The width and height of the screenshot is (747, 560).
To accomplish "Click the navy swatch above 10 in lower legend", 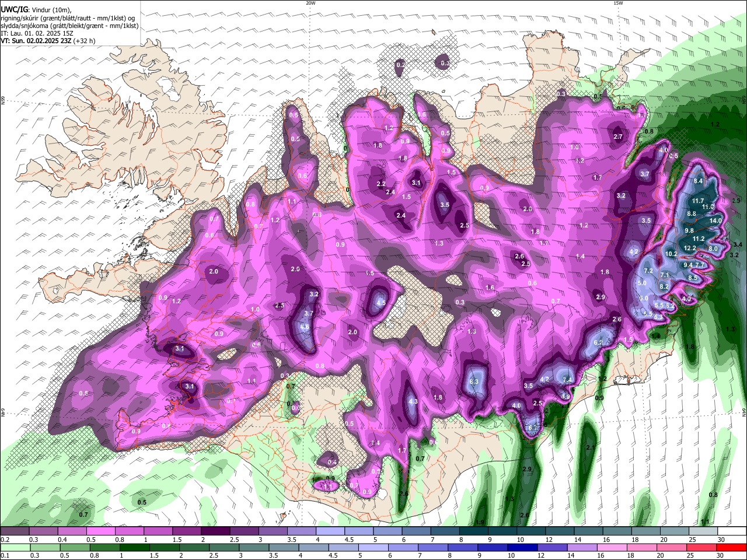I will click(x=522, y=548).
